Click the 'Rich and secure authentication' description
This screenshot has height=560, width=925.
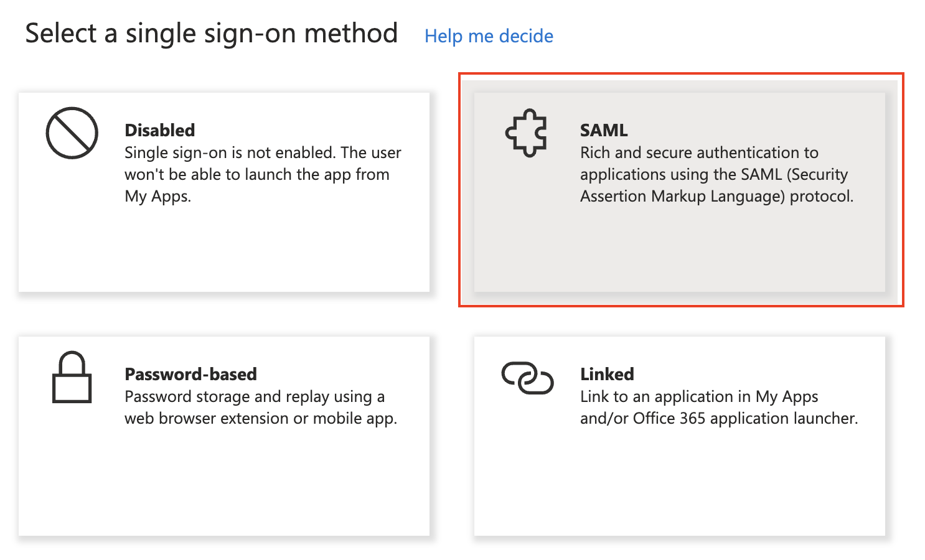point(716,163)
